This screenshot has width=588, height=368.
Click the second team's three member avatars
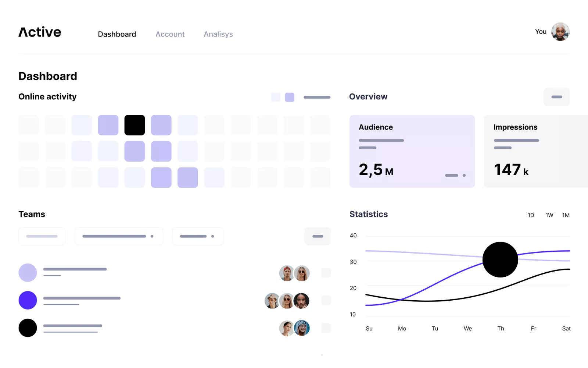pos(287,301)
